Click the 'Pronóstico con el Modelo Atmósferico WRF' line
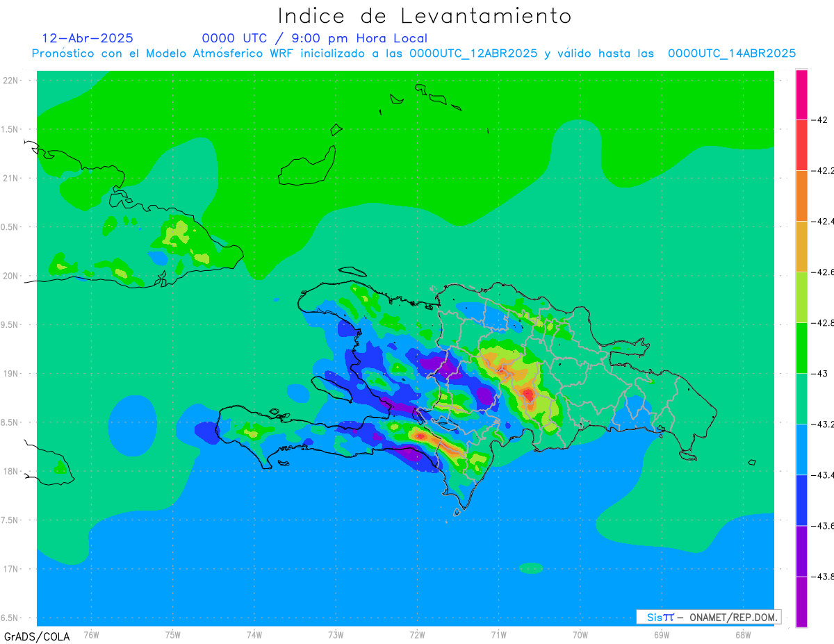834x644 pixels. tap(414, 53)
